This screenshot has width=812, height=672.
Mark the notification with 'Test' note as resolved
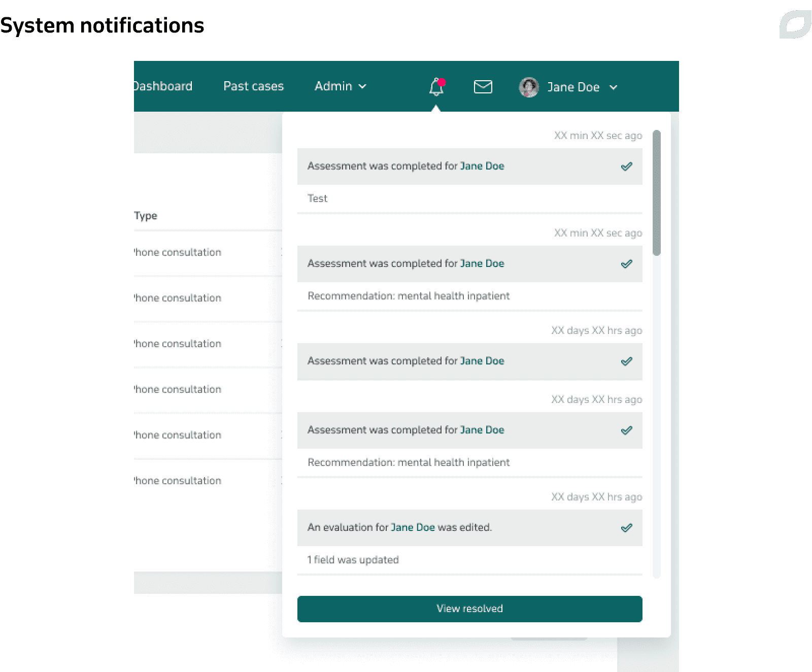(x=627, y=166)
